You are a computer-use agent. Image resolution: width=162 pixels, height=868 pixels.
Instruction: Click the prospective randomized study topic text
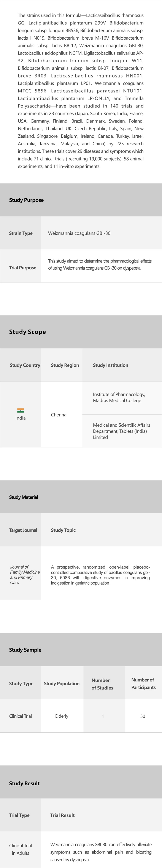pyautogui.click(x=100, y=575)
